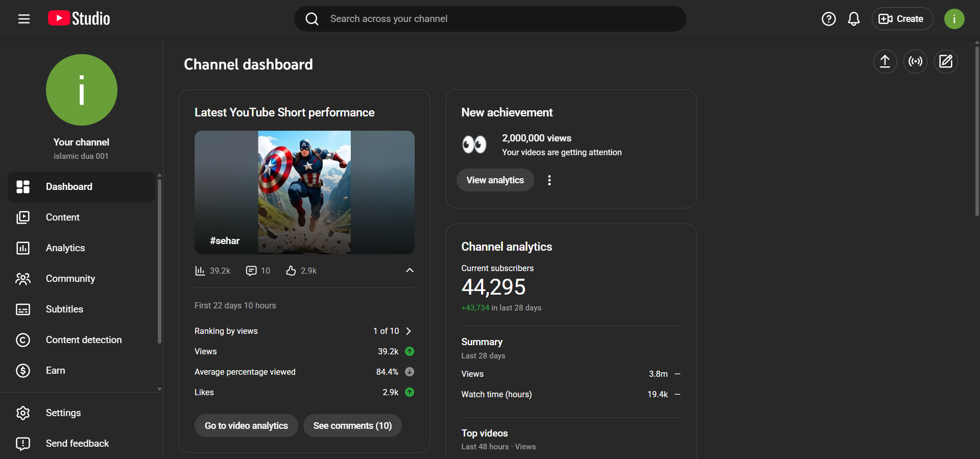Open account menu via top-right avatar

click(953, 19)
